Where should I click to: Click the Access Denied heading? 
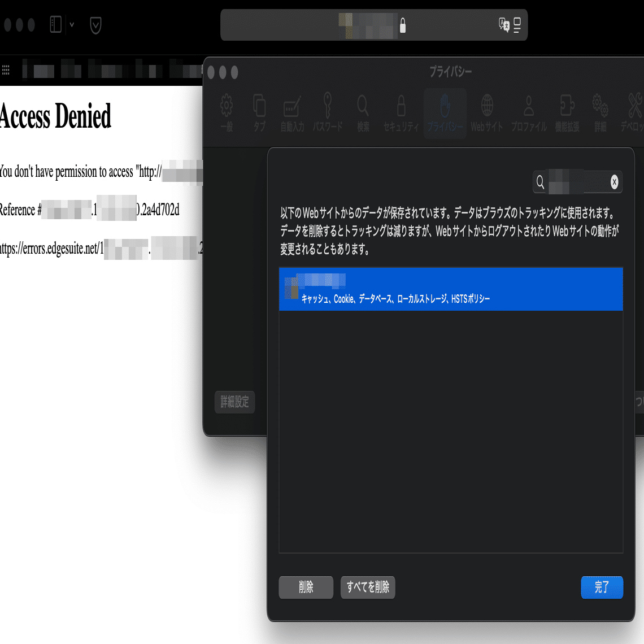click(x=55, y=116)
